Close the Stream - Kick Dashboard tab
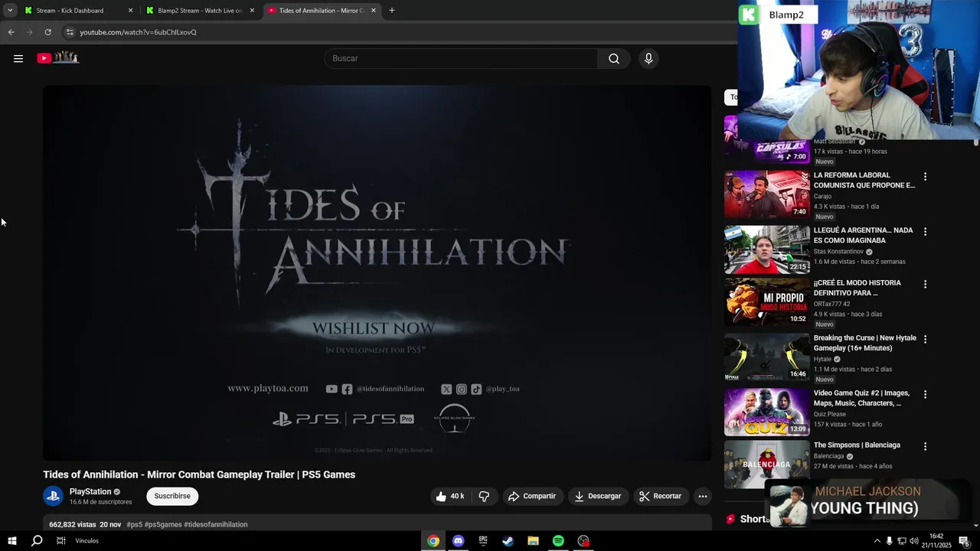The image size is (980, 551). click(130, 11)
